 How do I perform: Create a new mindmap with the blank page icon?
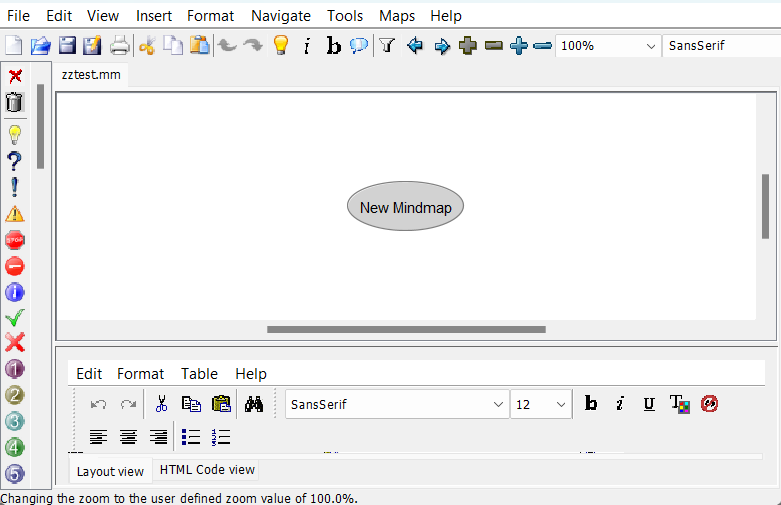tap(14, 46)
